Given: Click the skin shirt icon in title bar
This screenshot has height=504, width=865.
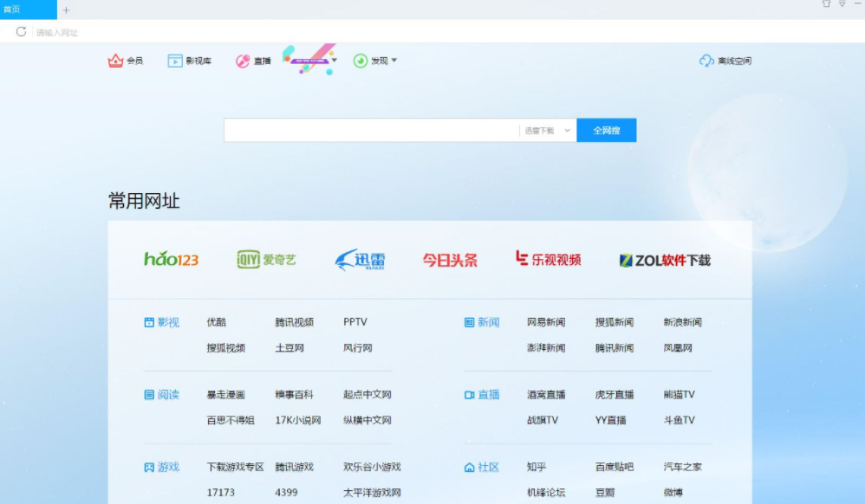Looking at the screenshot, I should (826, 3).
